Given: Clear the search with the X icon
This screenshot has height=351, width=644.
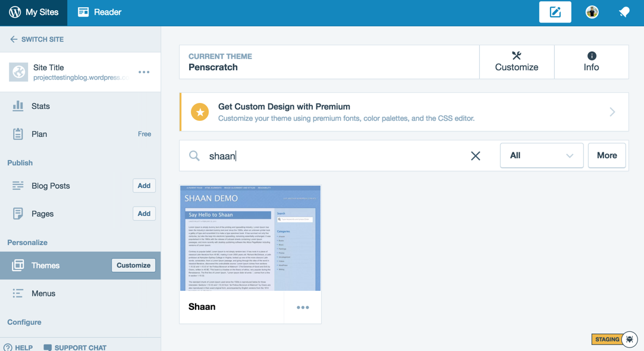Looking at the screenshot, I should [476, 156].
